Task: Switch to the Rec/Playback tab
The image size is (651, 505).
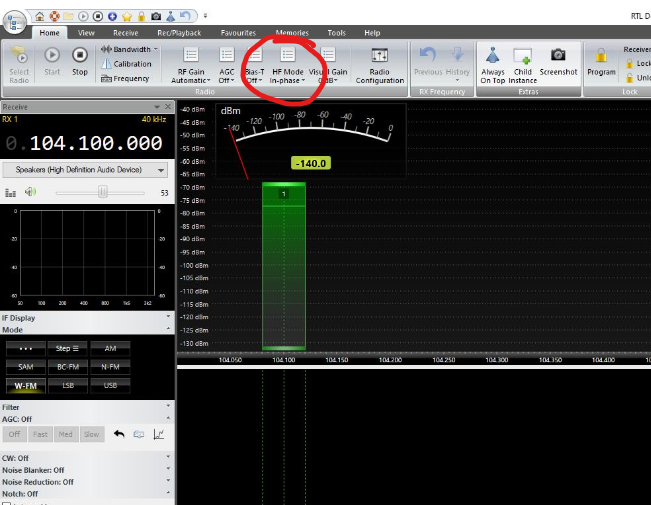Action: pos(179,33)
